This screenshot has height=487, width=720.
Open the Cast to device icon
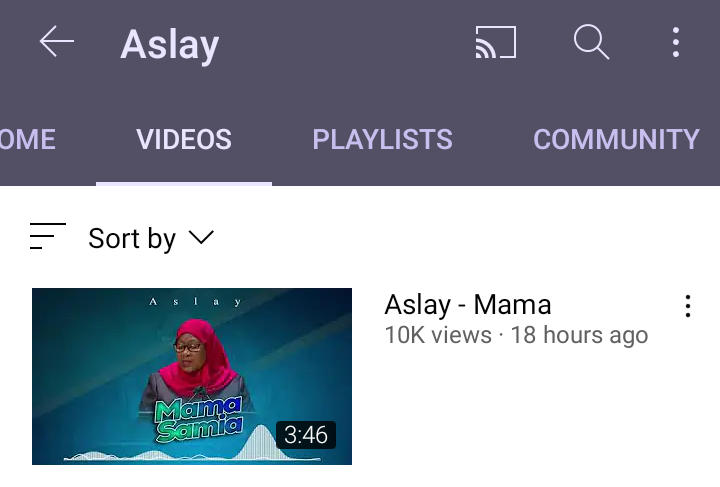[495, 42]
